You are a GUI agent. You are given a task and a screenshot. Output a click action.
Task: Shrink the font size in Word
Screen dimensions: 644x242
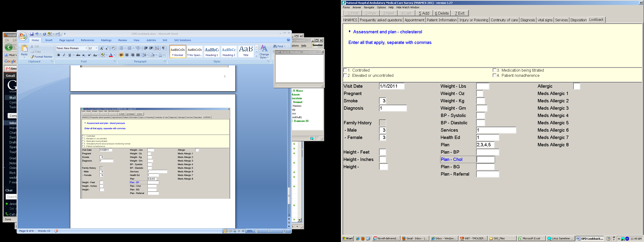click(x=107, y=48)
